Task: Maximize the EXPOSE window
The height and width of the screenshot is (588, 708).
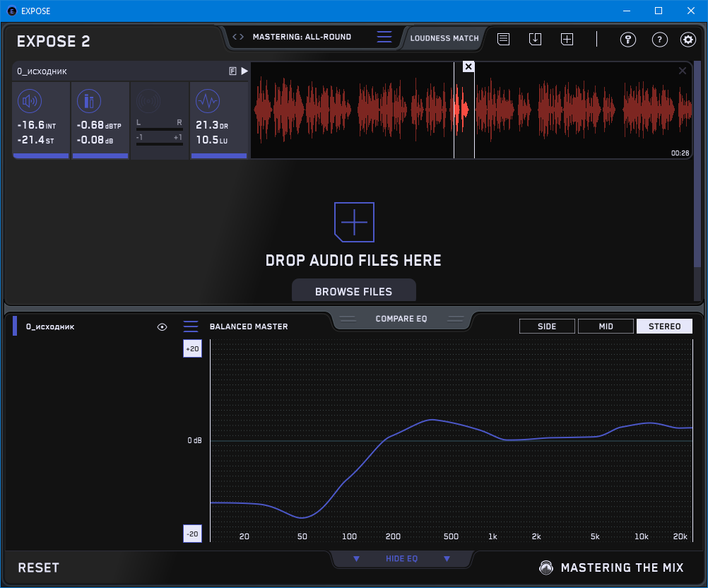Action: point(659,11)
